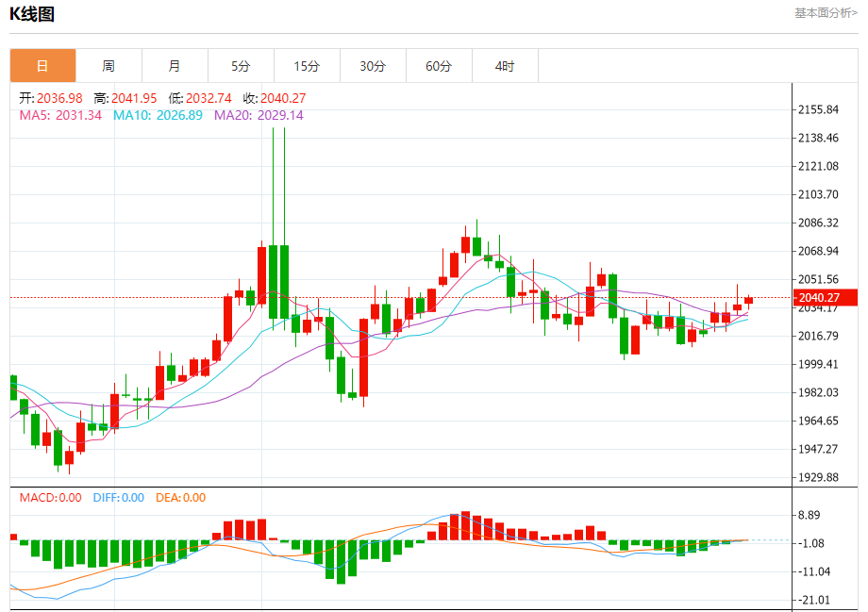
Task: Open the 5分 interval tab
Action: pos(241,66)
